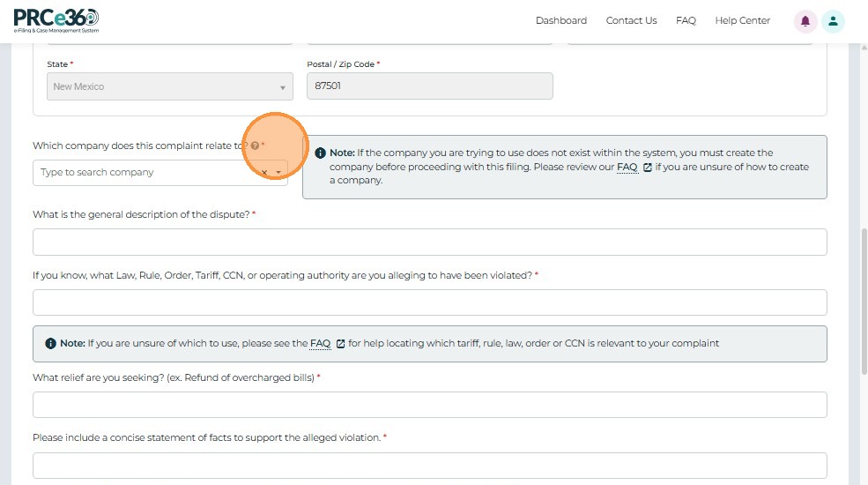Follow the FAQ link in the tariff note
This screenshot has height=485, width=868.
[x=320, y=343]
